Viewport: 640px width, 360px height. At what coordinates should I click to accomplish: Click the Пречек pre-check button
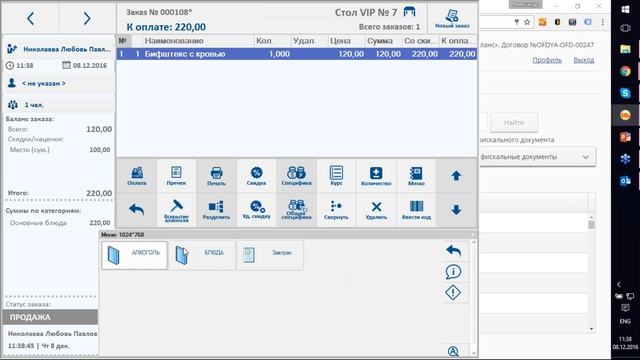coord(176,176)
